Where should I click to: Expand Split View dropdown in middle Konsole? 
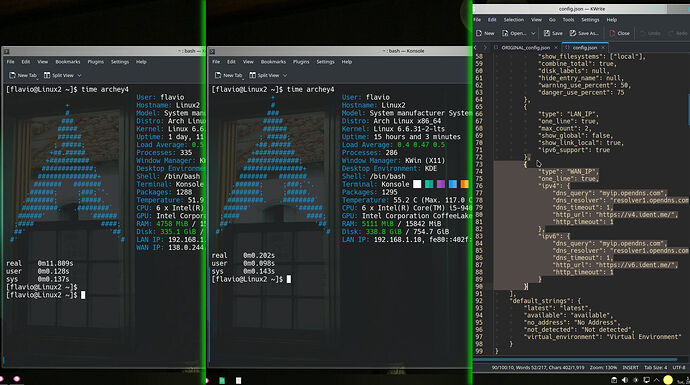tap(285, 75)
